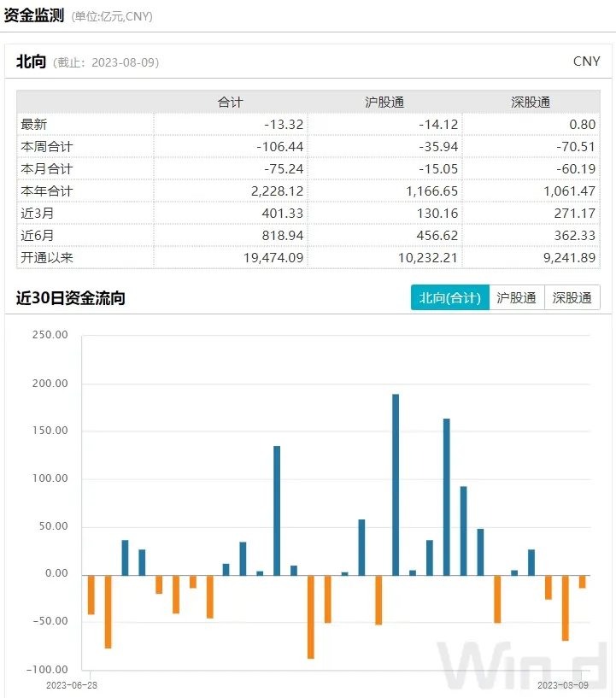Viewport: 616px width, 698px height.
Task: Click the value -14.12
Action: [438, 125]
